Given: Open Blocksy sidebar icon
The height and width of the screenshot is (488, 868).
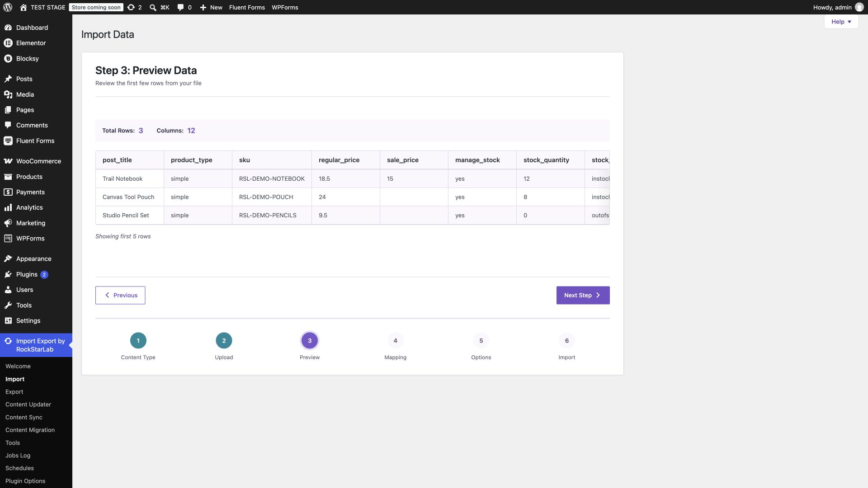Looking at the screenshot, I should click(8, 58).
